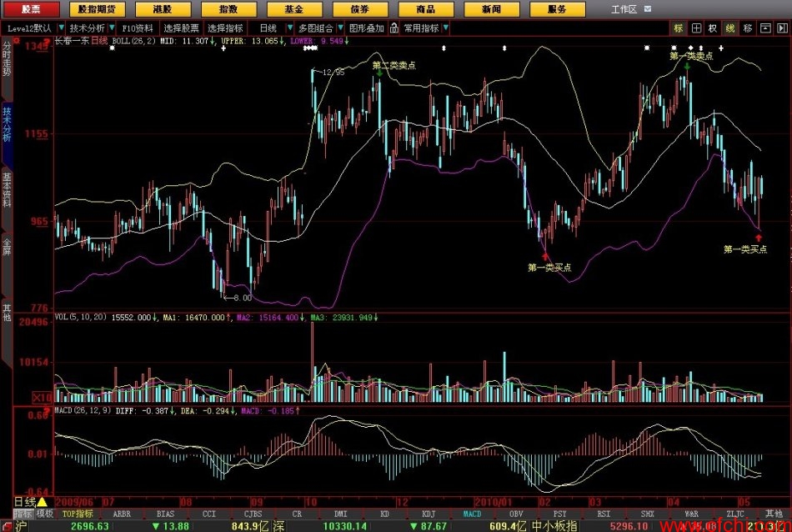This screenshot has height=532, width=792.
Task: Click the 沪 index value 2696.63
Action: coord(90,526)
